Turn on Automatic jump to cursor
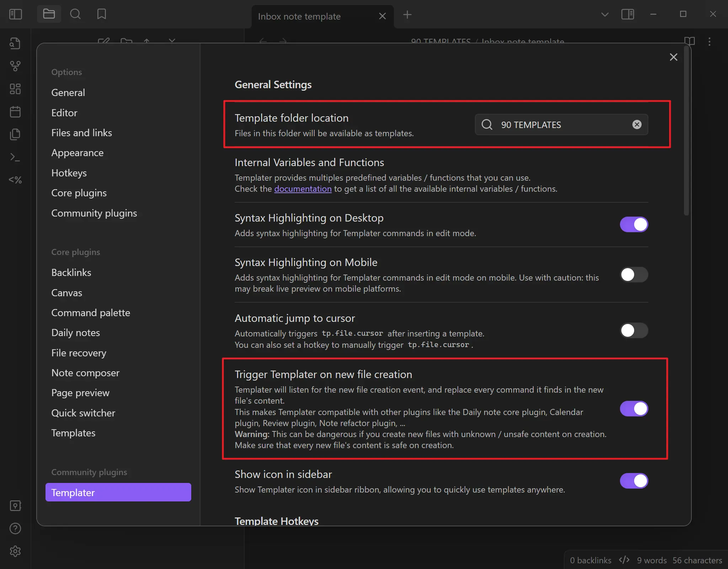The height and width of the screenshot is (569, 728). pyautogui.click(x=634, y=330)
